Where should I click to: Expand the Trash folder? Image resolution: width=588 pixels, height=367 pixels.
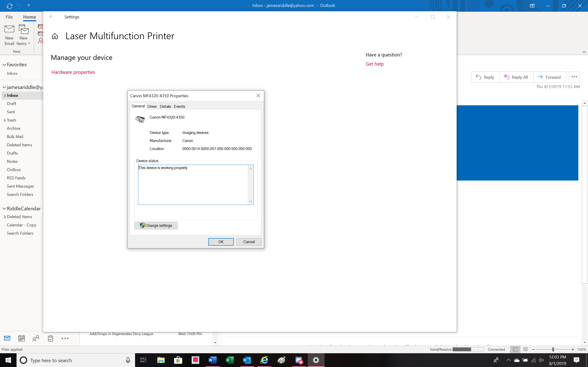point(5,120)
